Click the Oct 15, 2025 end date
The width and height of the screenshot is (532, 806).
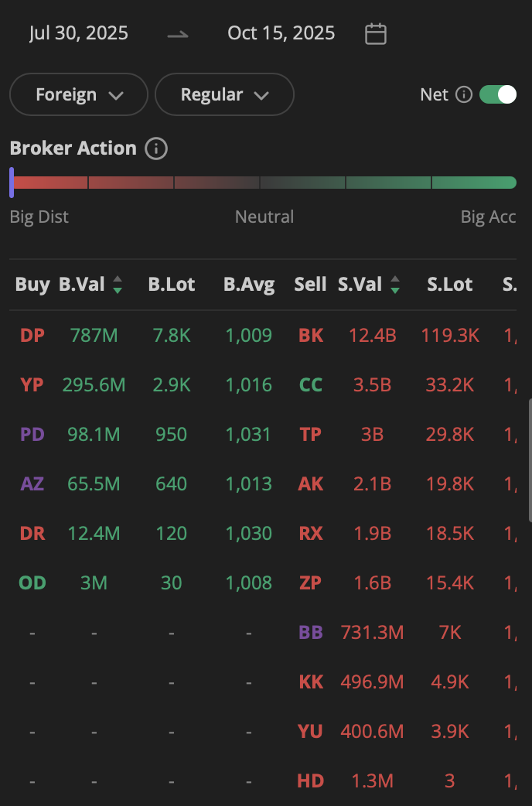[x=281, y=33]
